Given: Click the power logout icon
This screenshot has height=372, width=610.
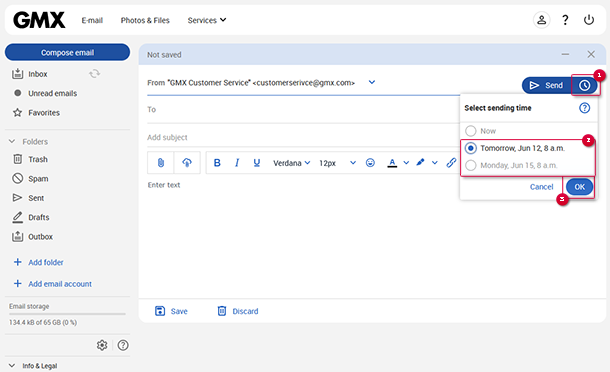Looking at the screenshot, I should point(589,20).
